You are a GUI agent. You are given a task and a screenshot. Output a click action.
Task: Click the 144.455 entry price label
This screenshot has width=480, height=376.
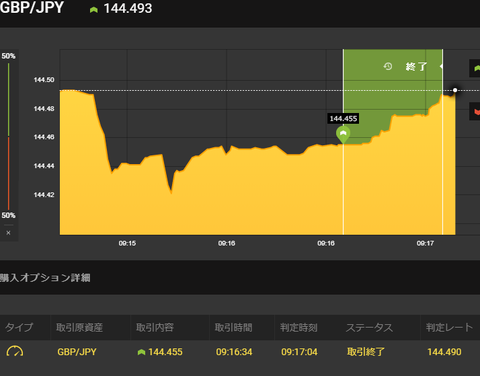click(x=343, y=118)
